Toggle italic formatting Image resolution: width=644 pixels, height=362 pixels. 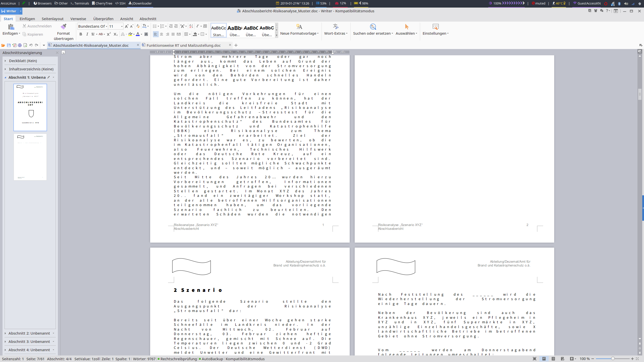(x=87, y=34)
